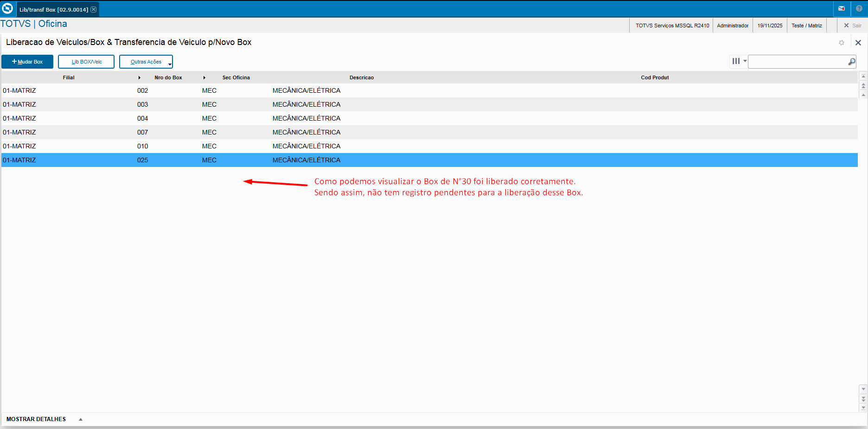Click the Cod Produt column header
The height and width of the screenshot is (429, 868).
(655, 77)
